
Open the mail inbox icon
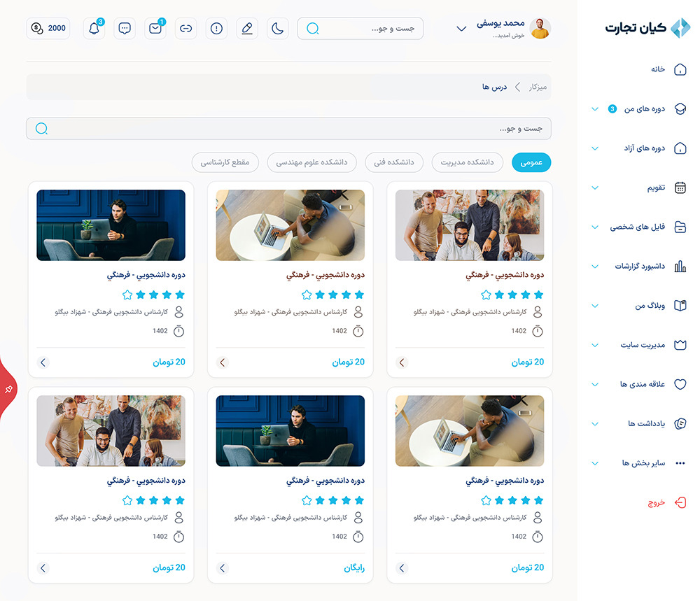155,29
